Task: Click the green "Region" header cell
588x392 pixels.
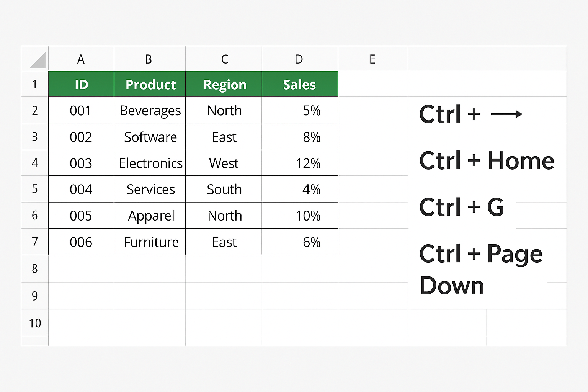Action: (x=224, y=84)
